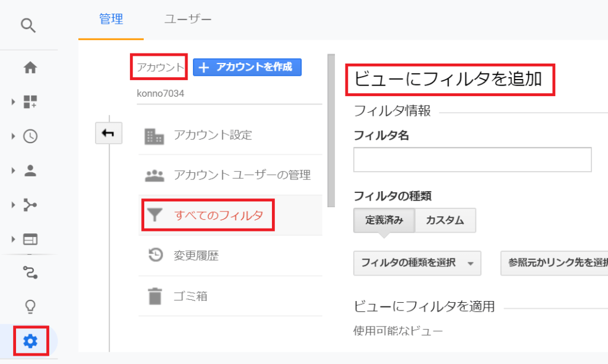Expand the Behavior section arrow
Image resolution: width=608 pixels, height=364 pixels.
tap(13, 239)
